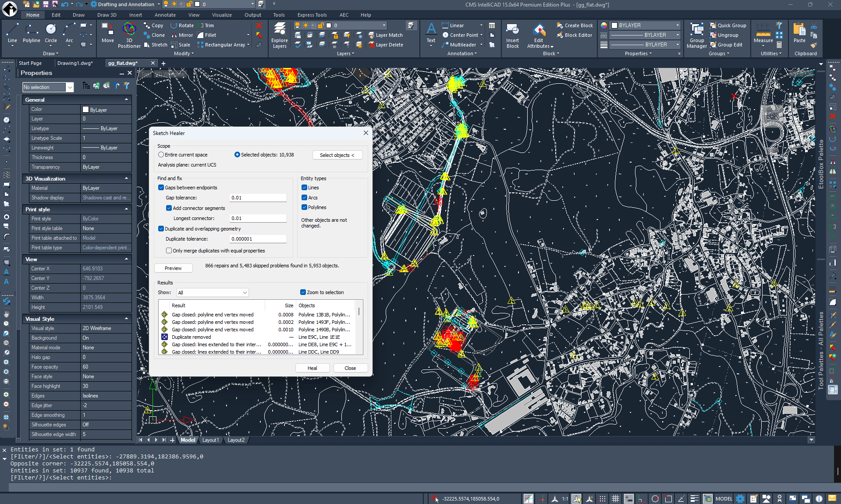Click the Heal button
The image size is (841, 504).
312,368
